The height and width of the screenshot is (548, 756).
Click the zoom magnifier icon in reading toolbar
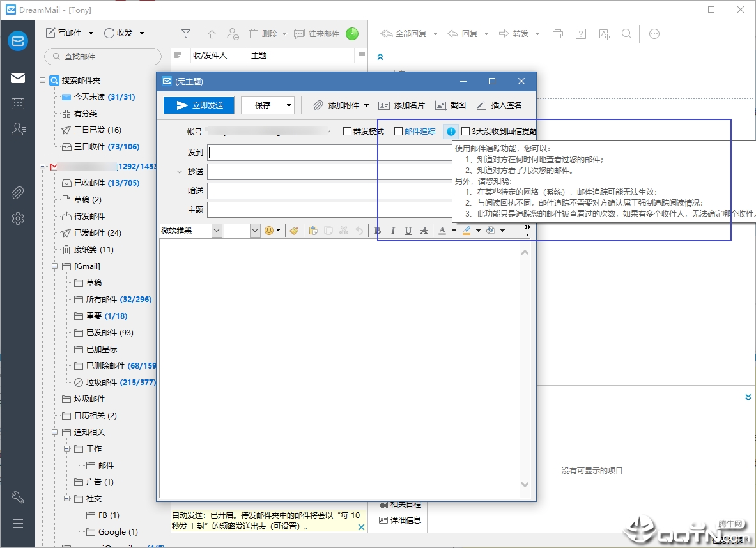626,34
